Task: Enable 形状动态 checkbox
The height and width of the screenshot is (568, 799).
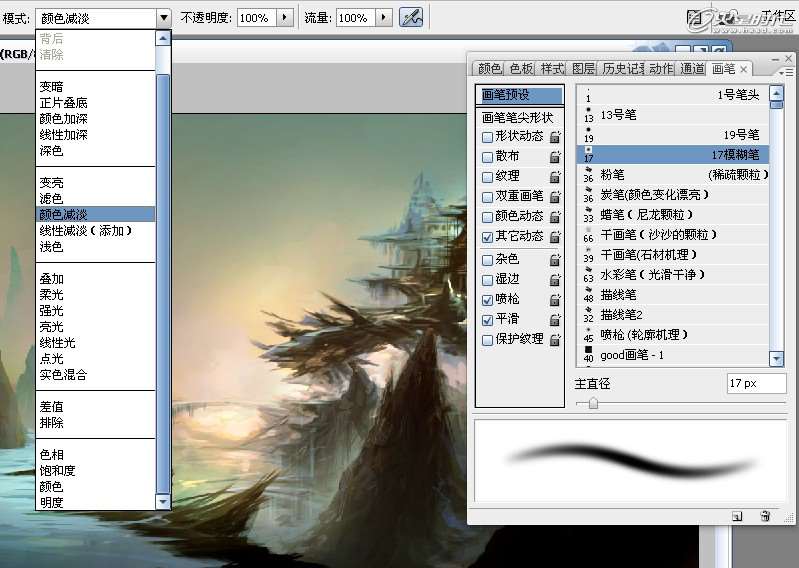Action: tap(487, 137)
